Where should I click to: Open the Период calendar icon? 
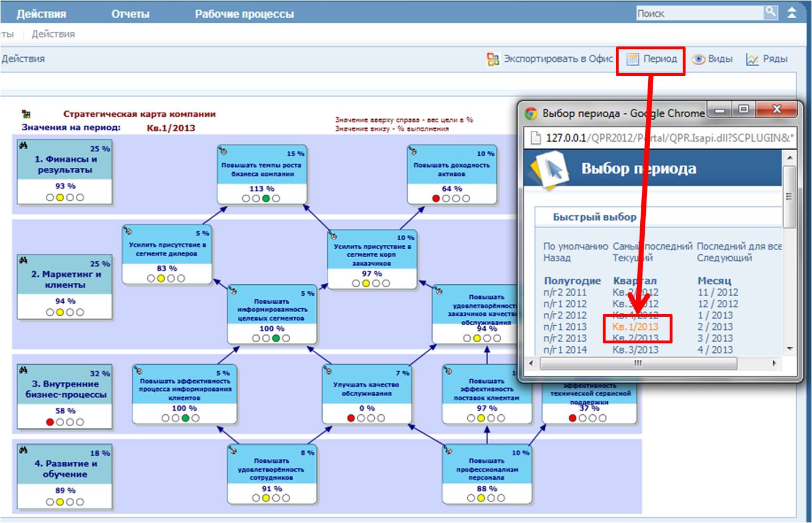click(x=633, y=59)
